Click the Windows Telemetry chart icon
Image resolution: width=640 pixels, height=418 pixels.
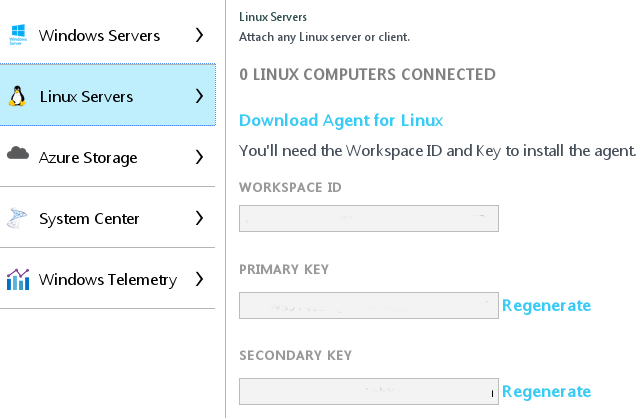[18, 280]
